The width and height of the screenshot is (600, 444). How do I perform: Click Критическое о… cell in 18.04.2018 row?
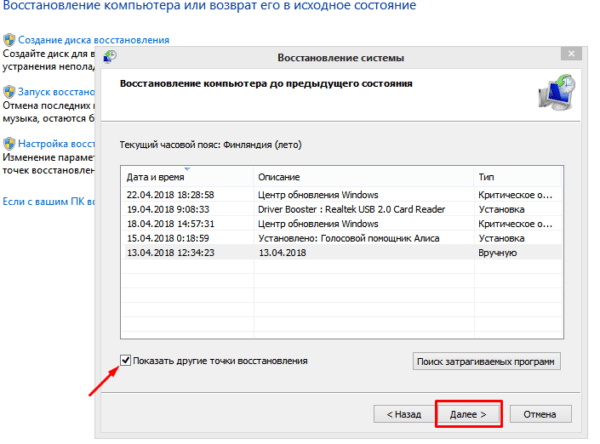pos(515,224)
